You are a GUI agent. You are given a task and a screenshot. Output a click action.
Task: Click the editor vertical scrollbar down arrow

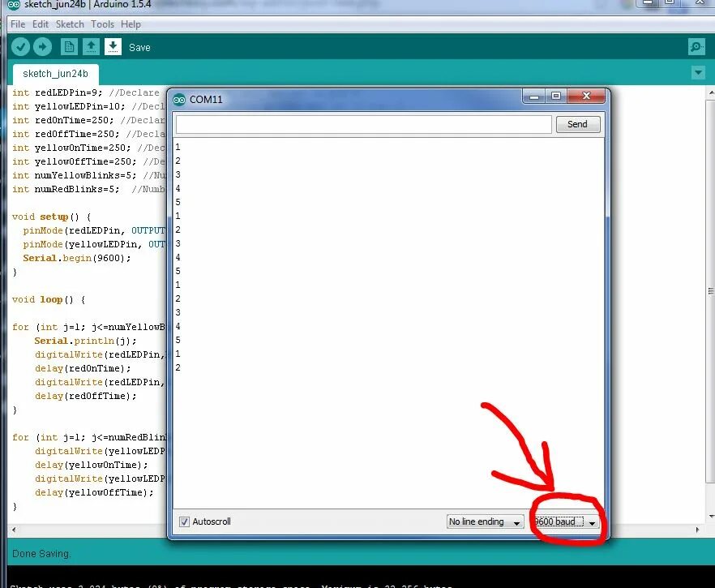pos(711,517)
